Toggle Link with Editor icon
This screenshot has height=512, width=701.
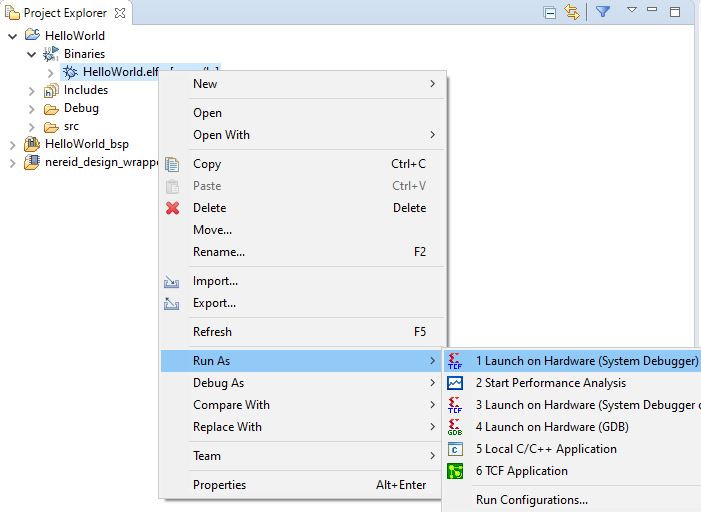572,12
